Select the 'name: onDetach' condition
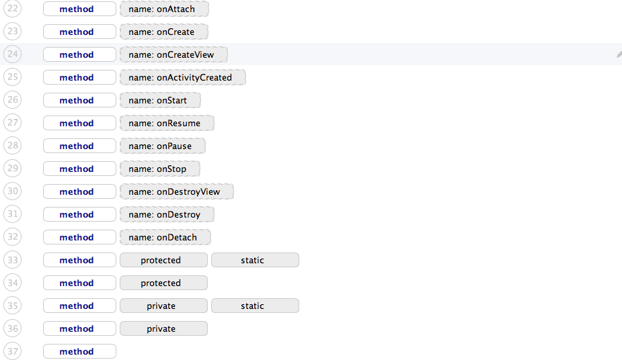The height and width of the screenshot is (364, 622). [165, 237]
